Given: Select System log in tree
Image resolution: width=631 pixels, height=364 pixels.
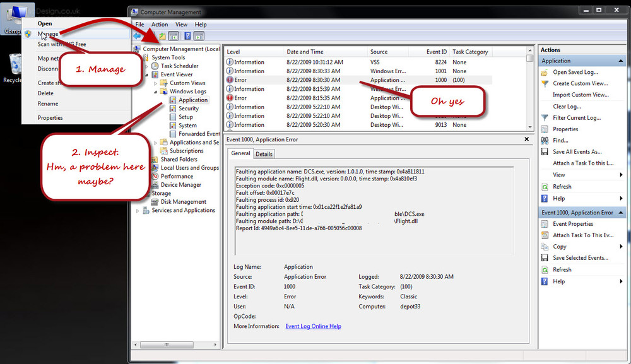Looking at the screenshot, I should click(x=187, y=125).
